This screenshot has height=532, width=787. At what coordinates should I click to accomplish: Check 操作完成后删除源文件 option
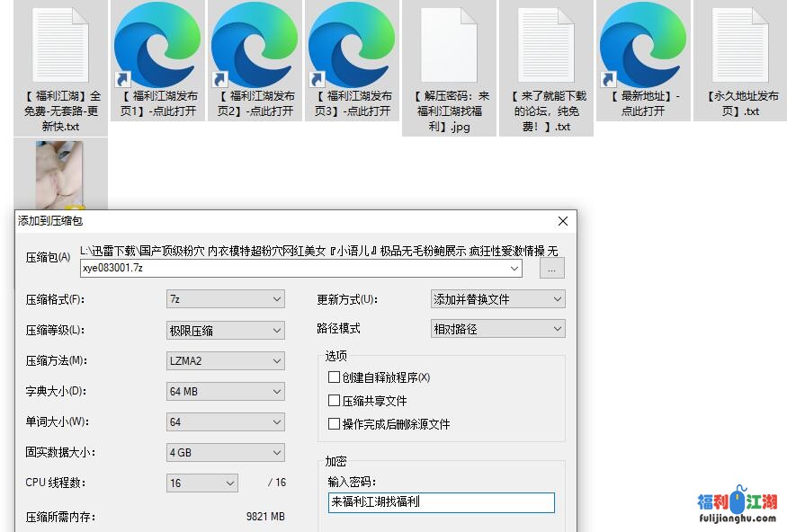pyautogui.click(x=335, y=424)
